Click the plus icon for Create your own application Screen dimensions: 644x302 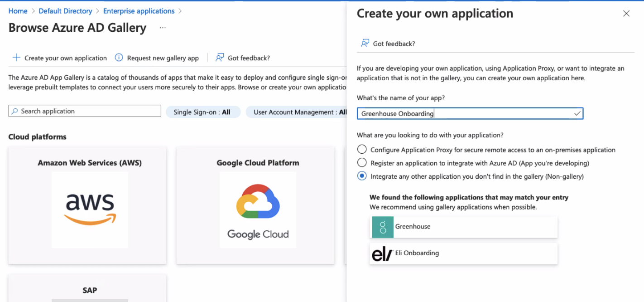pyautogui.click(x=16, y=58)
